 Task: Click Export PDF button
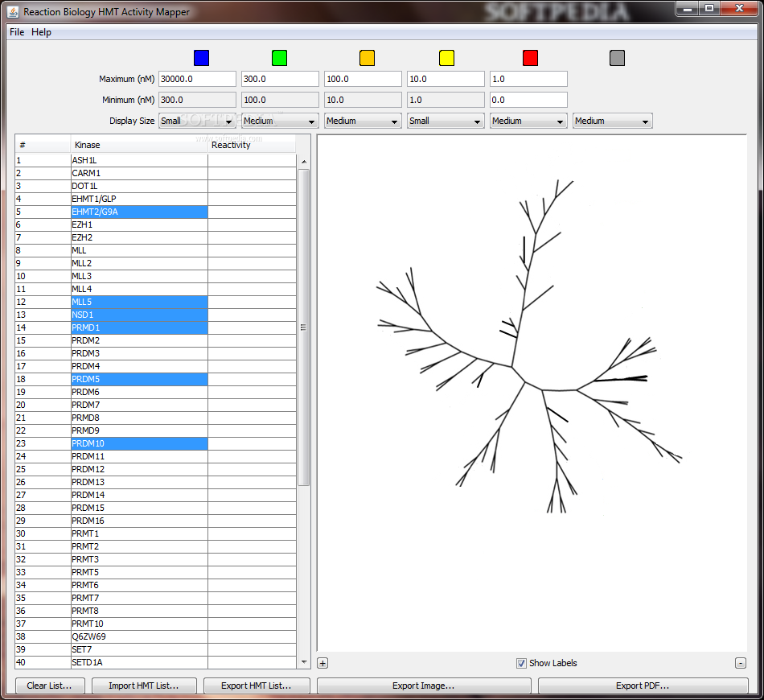643,686
